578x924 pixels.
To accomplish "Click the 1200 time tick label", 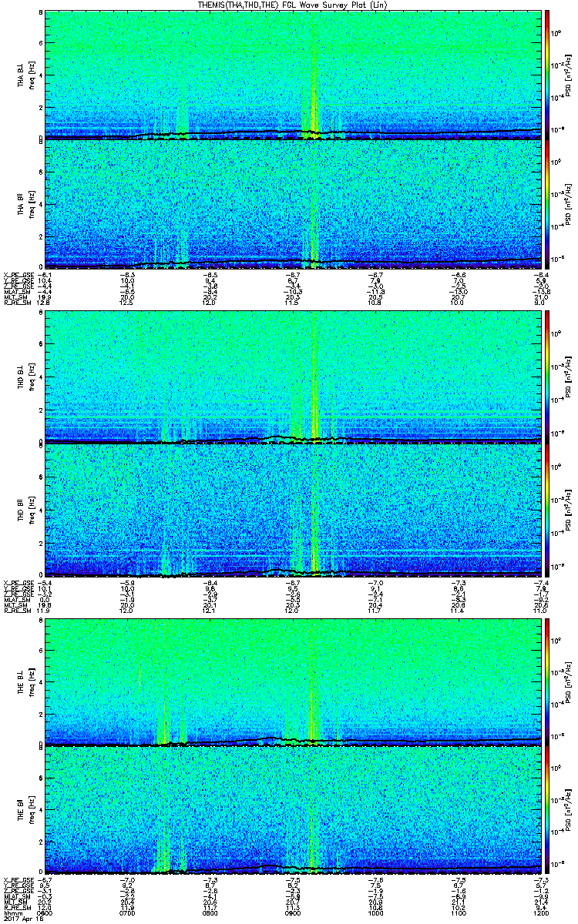I will [541, 913].
